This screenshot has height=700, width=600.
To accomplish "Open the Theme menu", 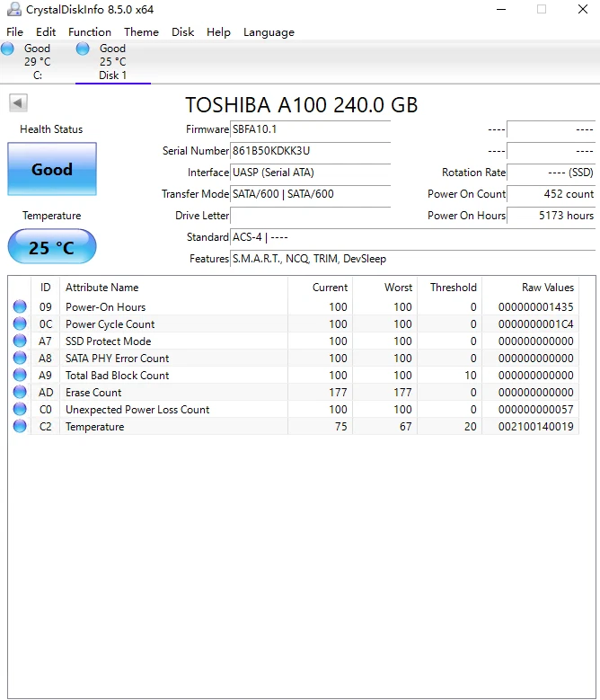I will pyautogui.click(x=141, y=32).
